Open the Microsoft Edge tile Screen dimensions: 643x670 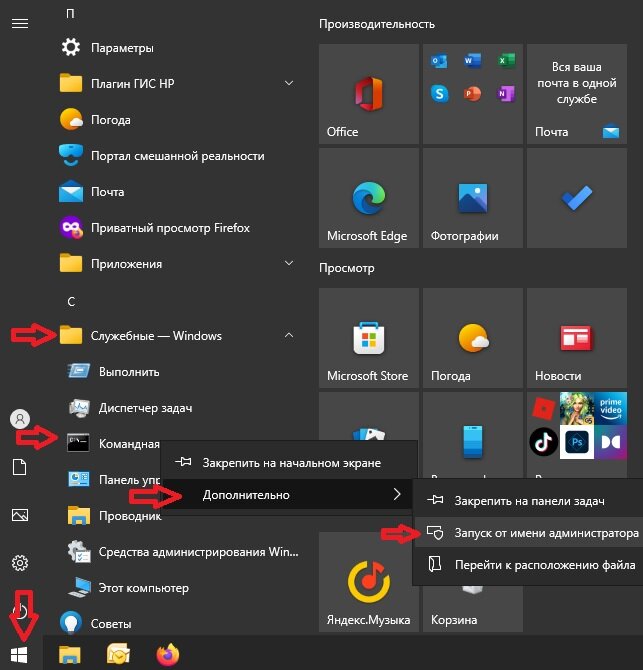point(369,198)
